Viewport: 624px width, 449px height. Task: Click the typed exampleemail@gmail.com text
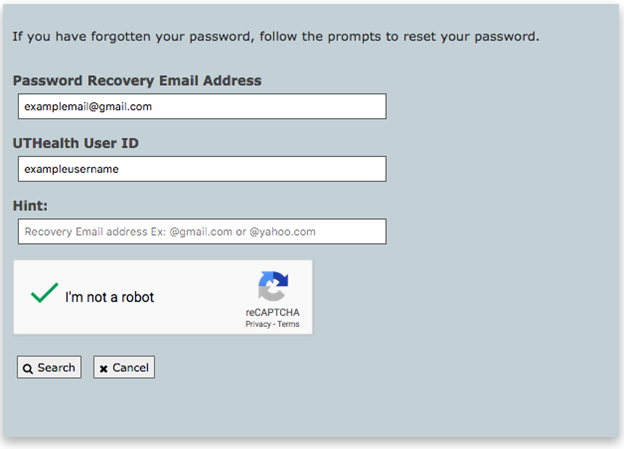tap(88, 106)
